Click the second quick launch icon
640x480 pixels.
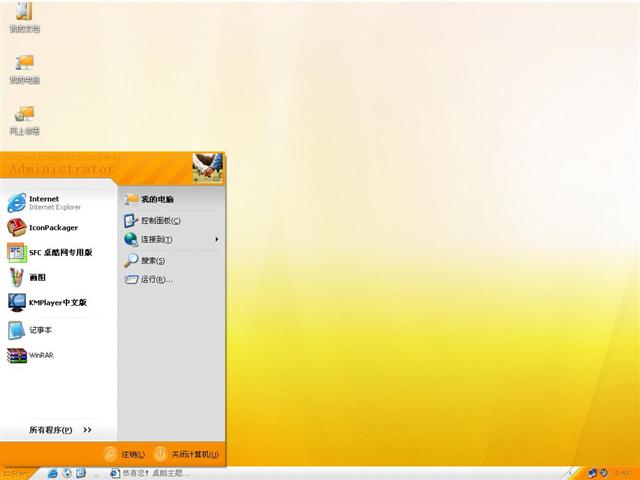tap(67, 473)
